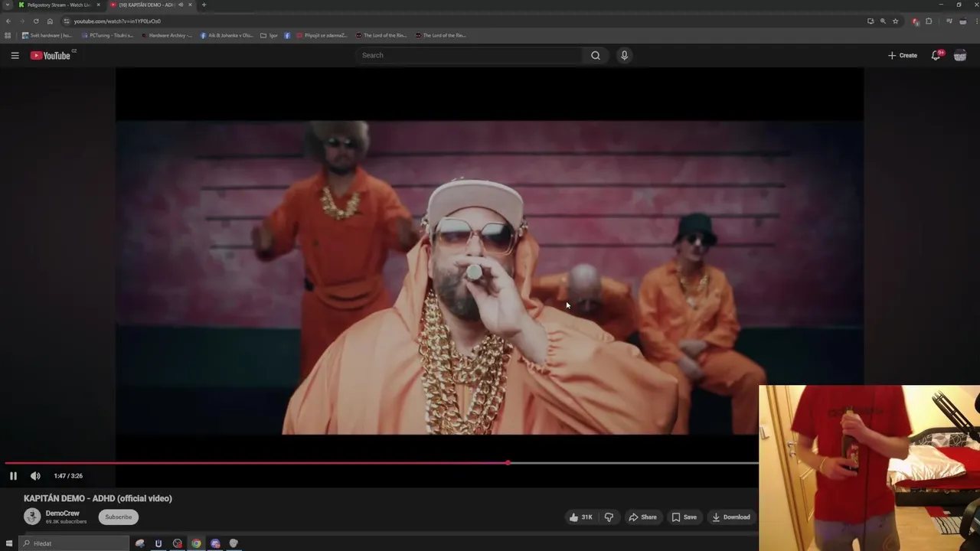The image size is (980, 551).
Task: Open Google Chrome from the taskbar
Action: coord(196,543)
